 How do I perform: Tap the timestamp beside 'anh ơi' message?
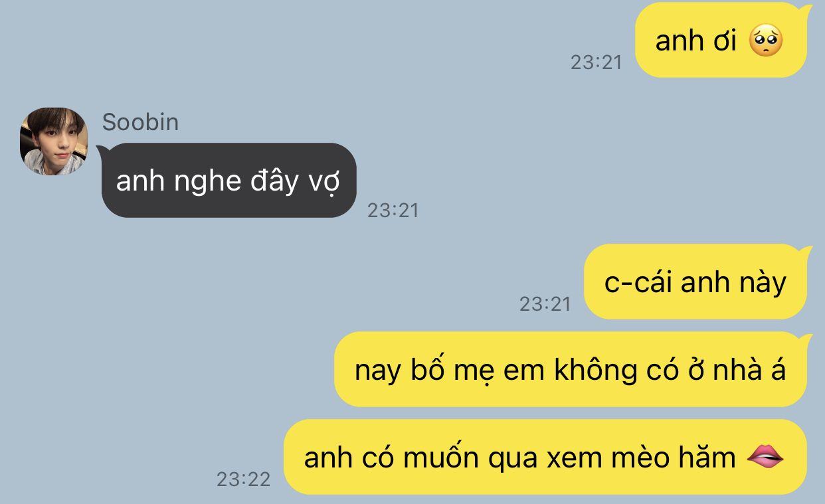coord(596,62)
